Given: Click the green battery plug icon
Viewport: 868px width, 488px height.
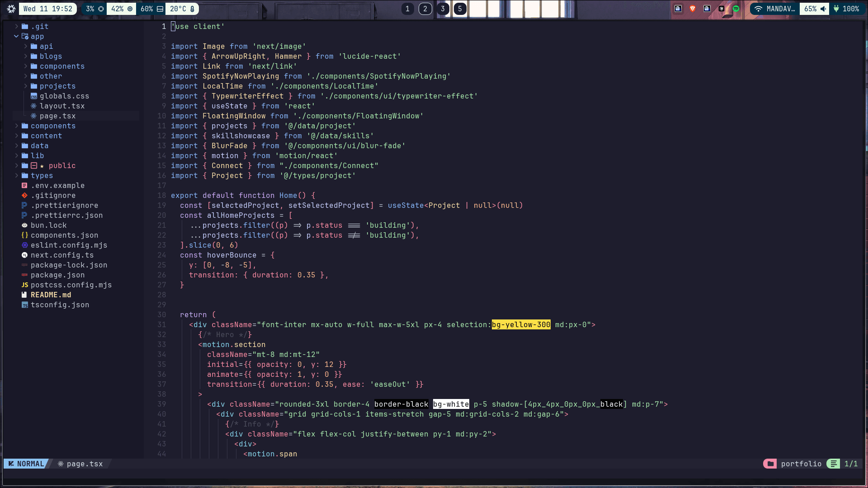Looking at the screenshot, I should click(836, 9).
